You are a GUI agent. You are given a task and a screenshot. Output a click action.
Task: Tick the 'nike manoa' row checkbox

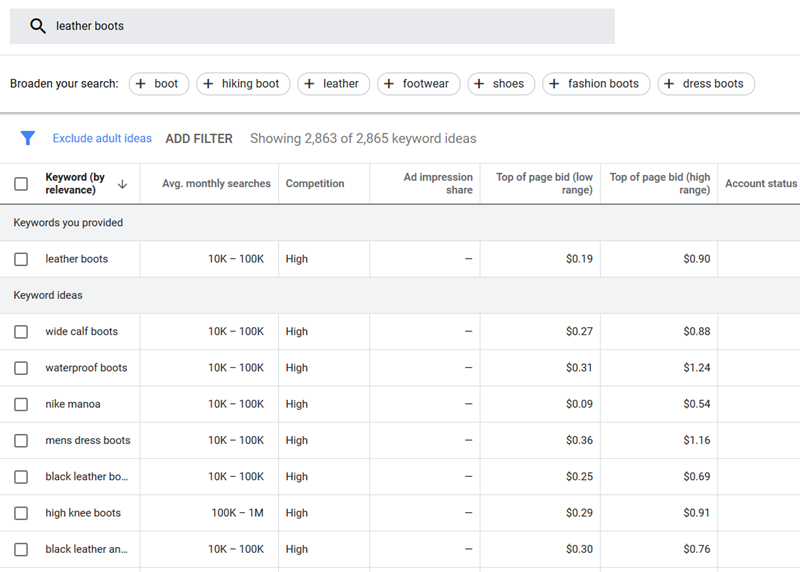21,404
